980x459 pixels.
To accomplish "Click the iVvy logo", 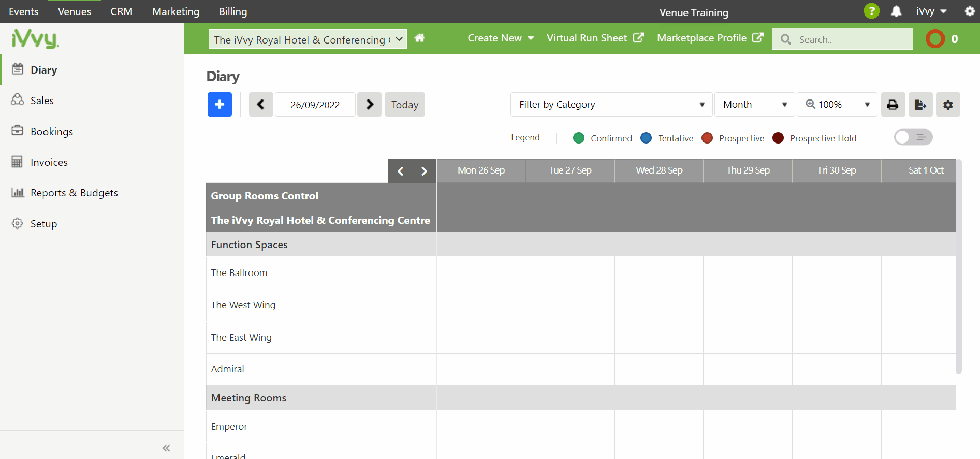I will [35, 39].
